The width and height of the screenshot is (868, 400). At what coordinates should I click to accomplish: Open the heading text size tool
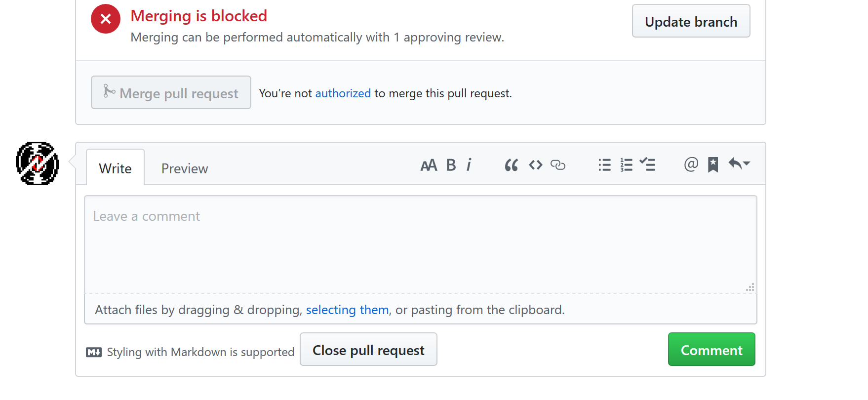coord(429,165)
